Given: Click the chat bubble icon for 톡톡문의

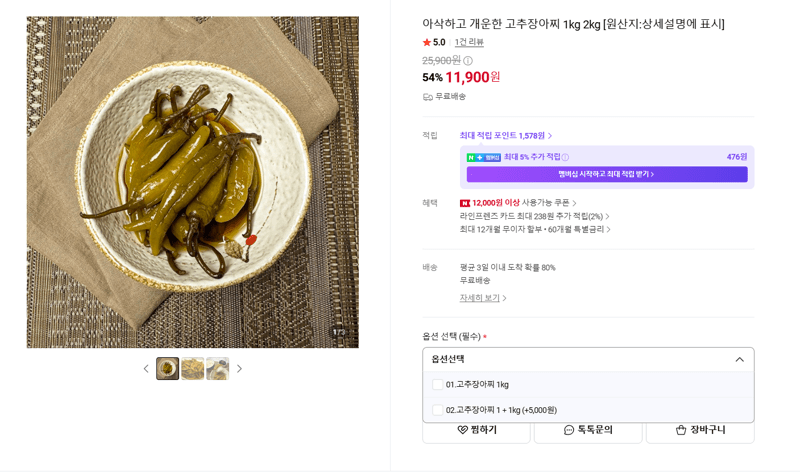Looking at the screenshot, I should coord(569,430).
